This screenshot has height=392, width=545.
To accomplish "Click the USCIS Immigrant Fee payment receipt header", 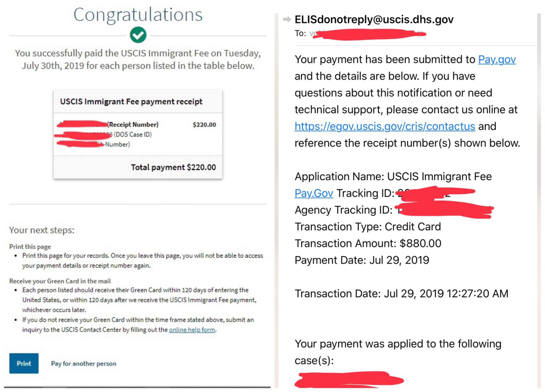I will pyautogui.click(x=131, y=102).
